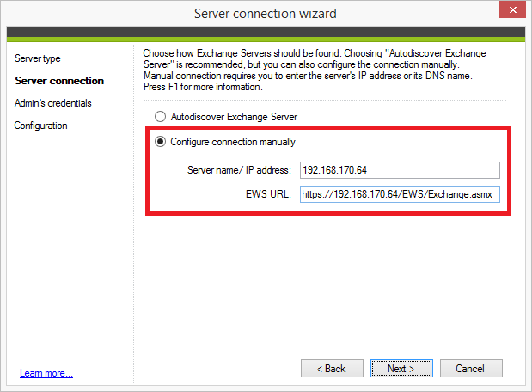Open the Admin's credentials step
Screen dimensions: 532x392
coord(53,103)
